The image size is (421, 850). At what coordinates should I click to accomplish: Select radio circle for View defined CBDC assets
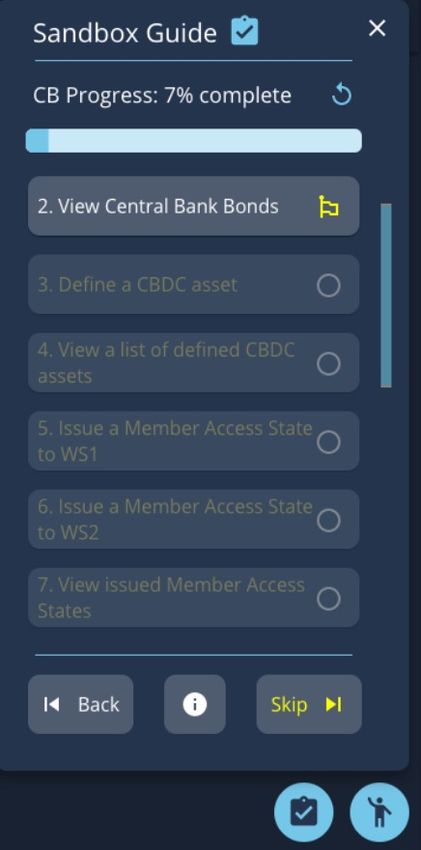(328, 363)
